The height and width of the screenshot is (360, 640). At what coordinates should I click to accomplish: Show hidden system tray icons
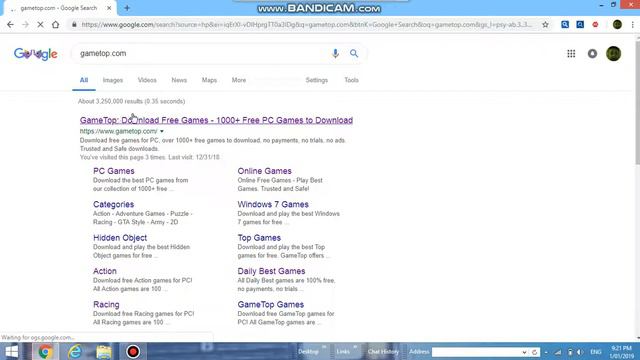pos(546,352)
